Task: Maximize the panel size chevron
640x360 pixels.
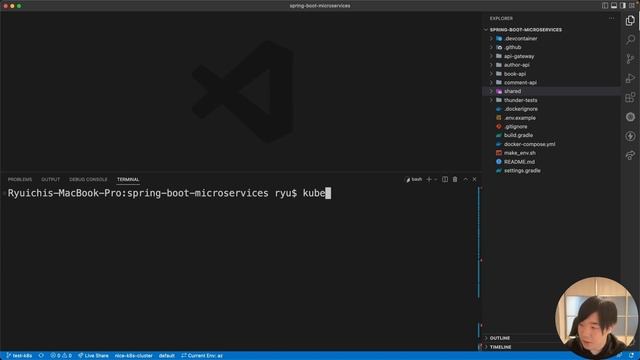Action: point(465,179)
